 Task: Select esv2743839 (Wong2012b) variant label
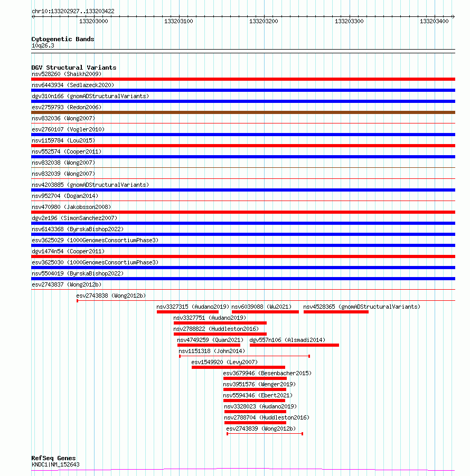tap(261, 429)
